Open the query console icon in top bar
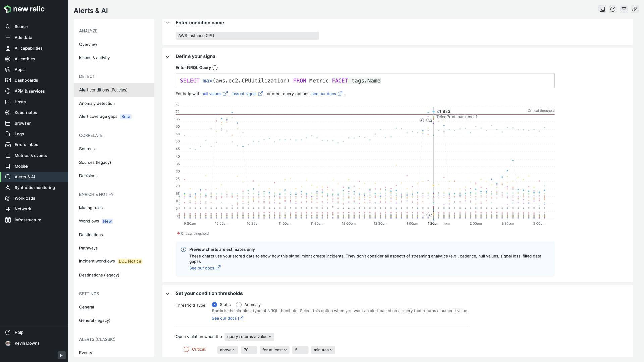Image resolution: width=644 pixels, height=362 pixels. point(602,9)
